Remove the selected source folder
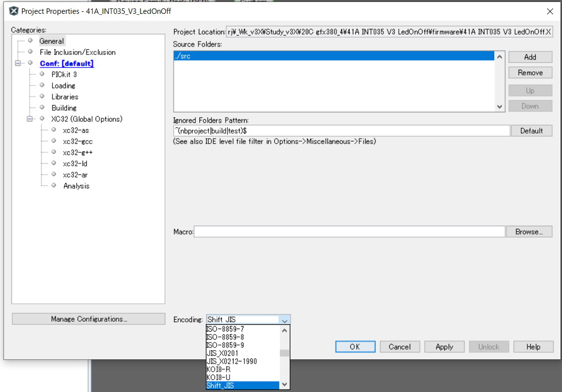This screenshot has height=392, width=562. pyautogui.click(x=530, y=73)
